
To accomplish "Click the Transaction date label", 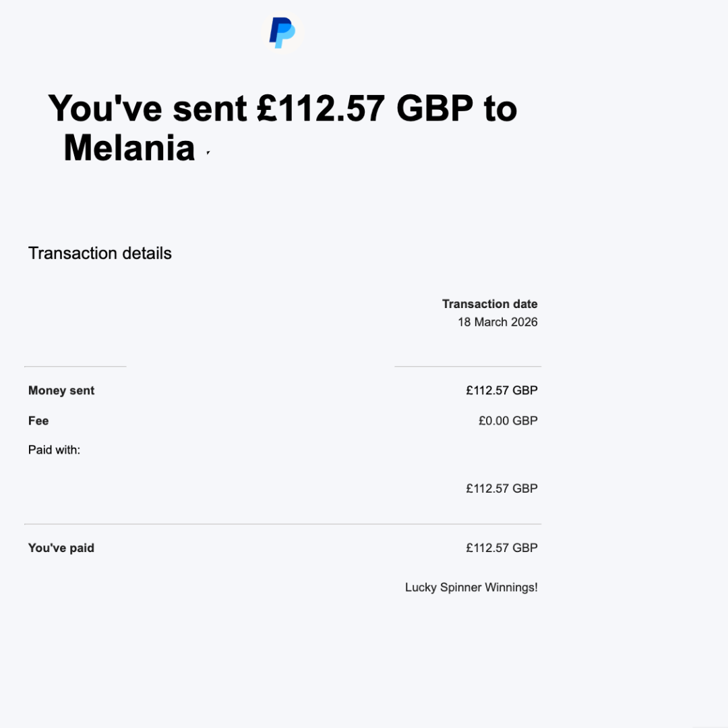I will [489, 304].
